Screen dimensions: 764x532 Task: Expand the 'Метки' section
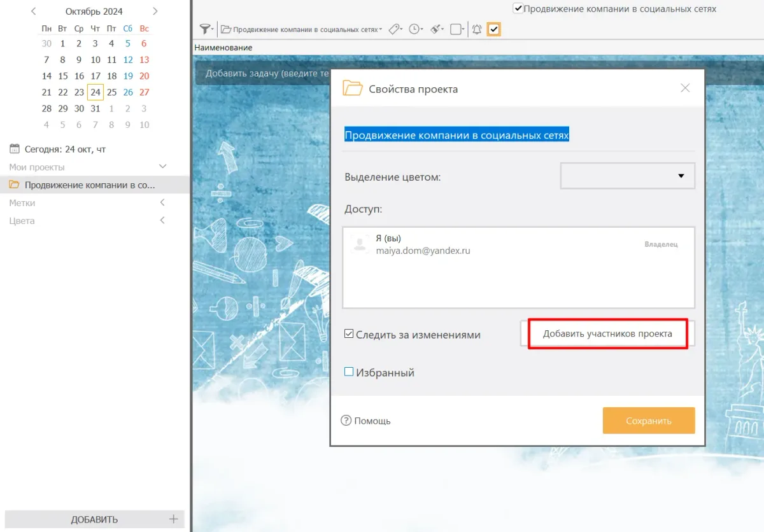[162, 203]
